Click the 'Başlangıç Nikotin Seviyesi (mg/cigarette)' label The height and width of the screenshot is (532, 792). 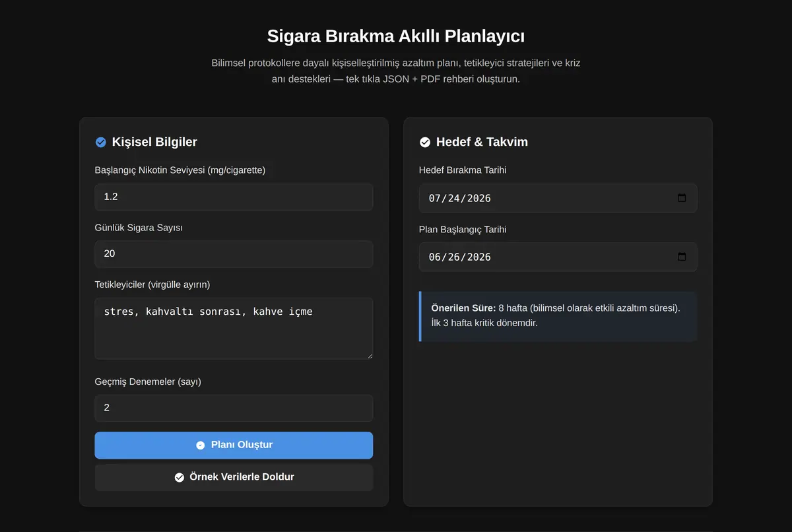click(180, 170)
